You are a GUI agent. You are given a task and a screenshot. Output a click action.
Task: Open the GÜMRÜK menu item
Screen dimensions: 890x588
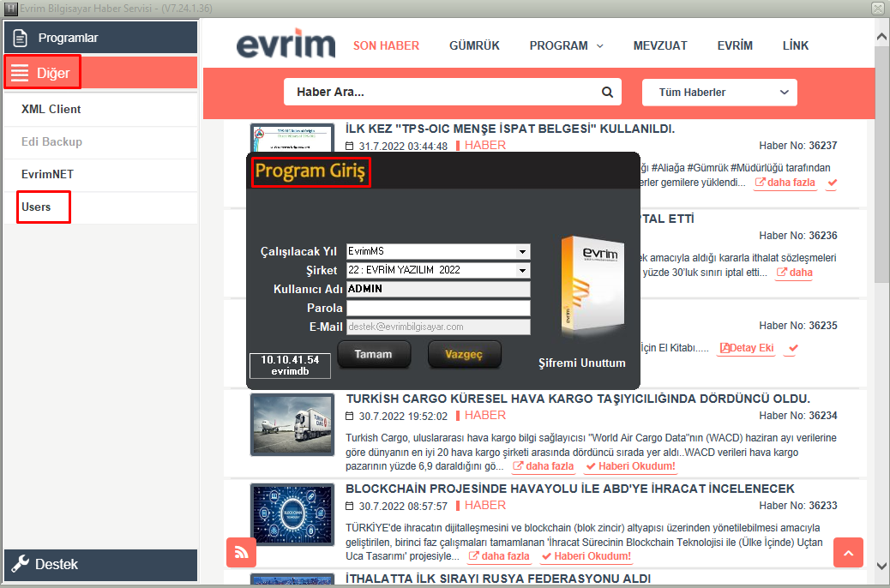[474, 45]
